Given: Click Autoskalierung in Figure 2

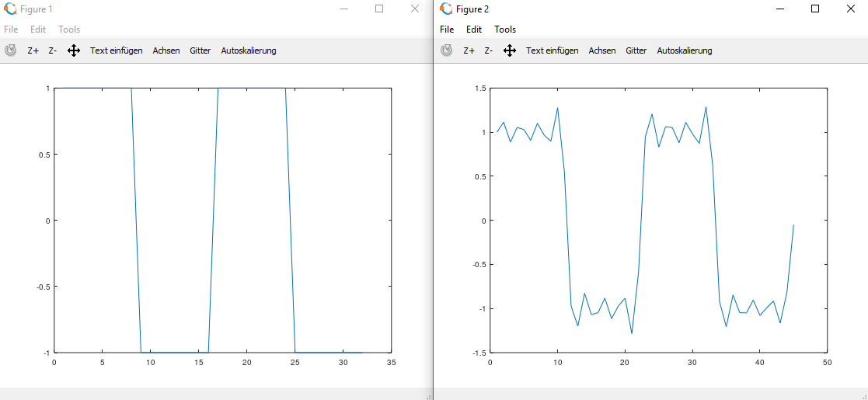Looking at the screenshot, I should click(x=684, y=50).
